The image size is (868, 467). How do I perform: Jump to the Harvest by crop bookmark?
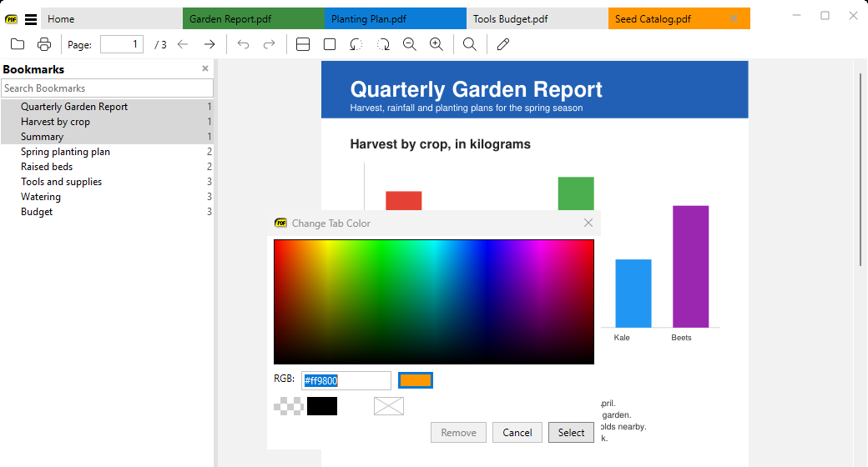pos(108,121)
